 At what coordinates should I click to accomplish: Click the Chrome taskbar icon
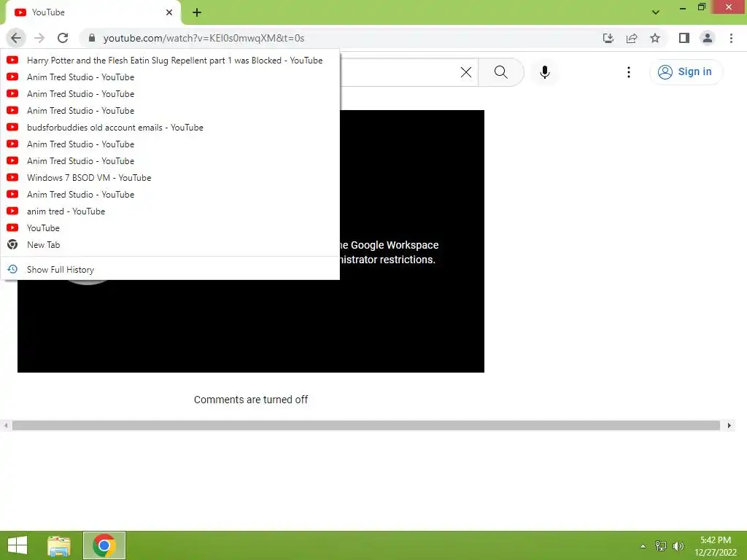click(104, 545)
